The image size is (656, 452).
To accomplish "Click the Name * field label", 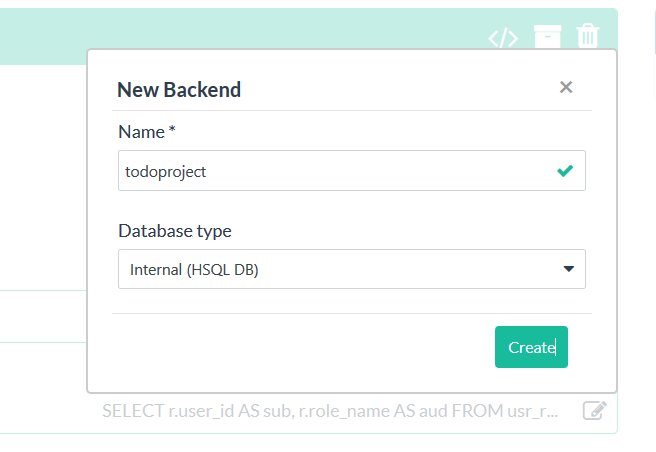I will click(147, 132).
